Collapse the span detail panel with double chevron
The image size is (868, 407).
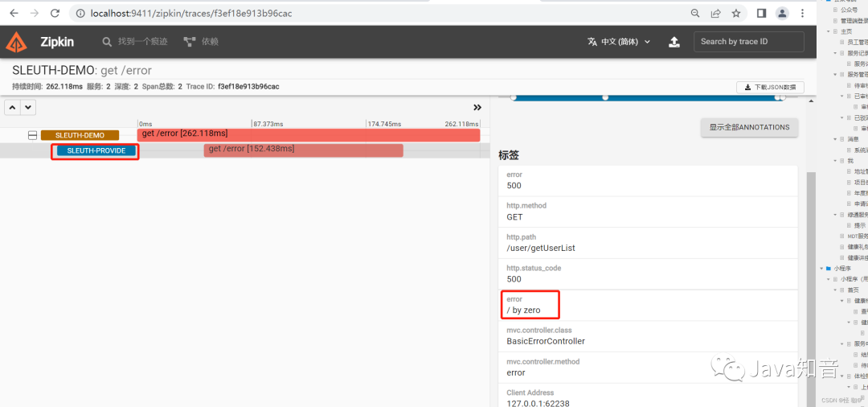click(477, 108)
